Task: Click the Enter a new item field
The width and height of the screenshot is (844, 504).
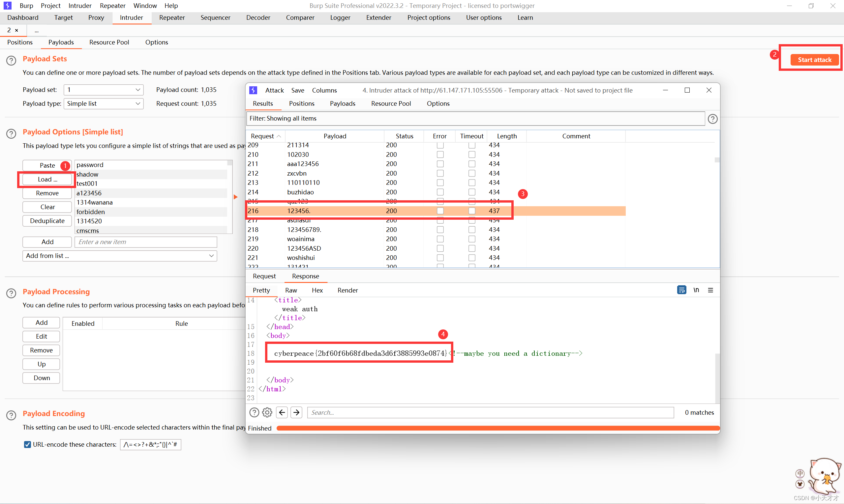Action: (x=145, y=242)
